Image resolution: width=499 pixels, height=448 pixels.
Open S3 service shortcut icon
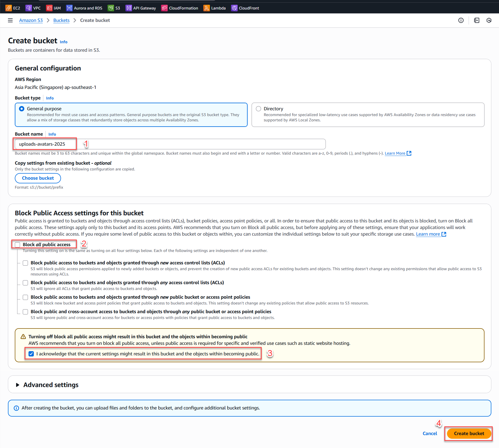pyautogui.click(x=111, y=8)
